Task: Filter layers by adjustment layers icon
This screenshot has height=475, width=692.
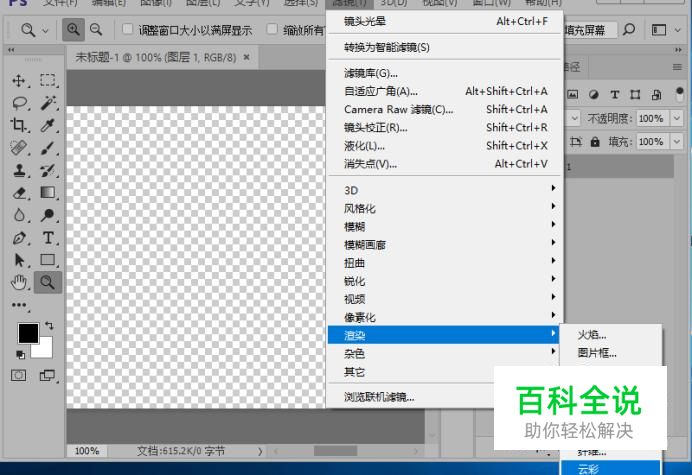Action: pyautogui.click(x=594, y=94)
